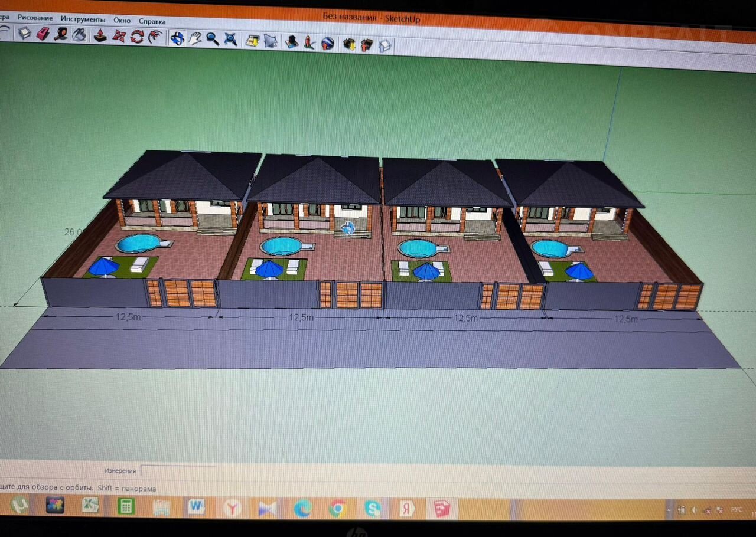Show hidden system tray icons
756x537 pixels.
669,509
